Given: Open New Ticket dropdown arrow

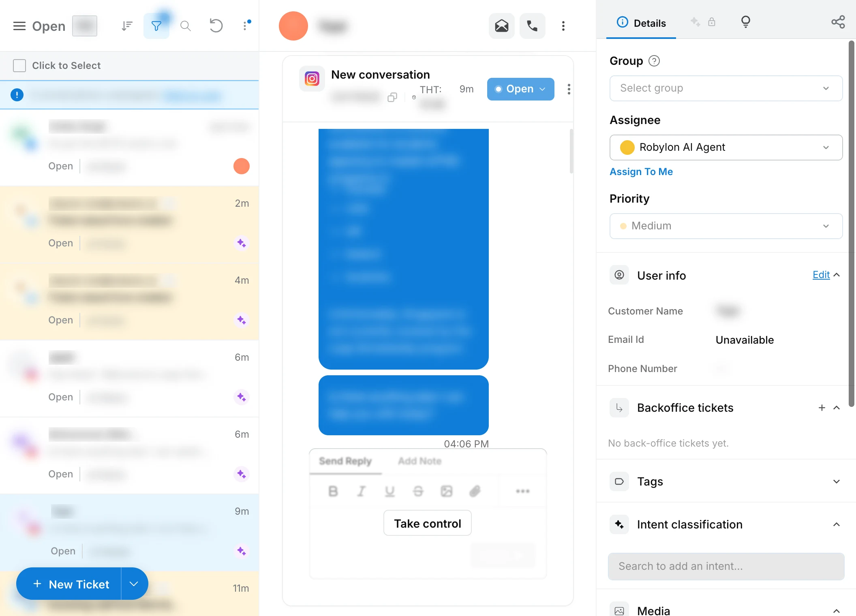Looking at the screenshot, I should tap(134, 584).
